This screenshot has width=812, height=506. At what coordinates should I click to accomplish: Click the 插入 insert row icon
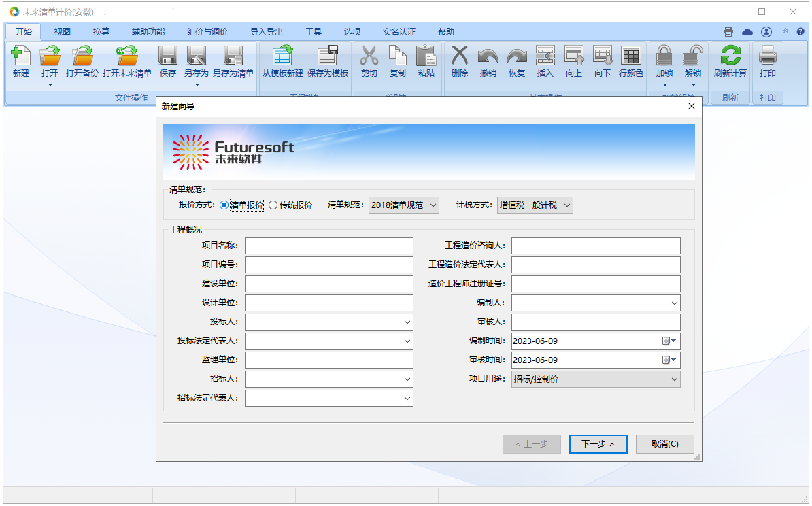[545, 56]
